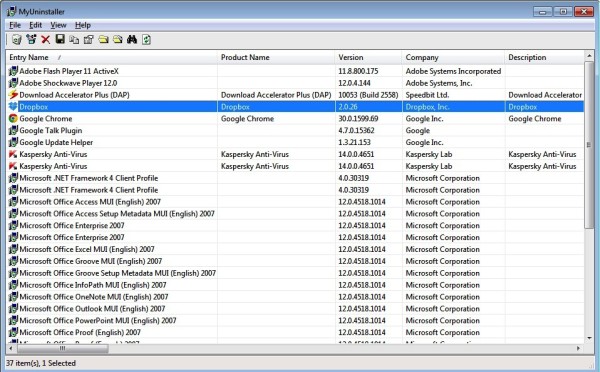
Task: Save the list using the floppy disk icon
Action: [60, 39]
